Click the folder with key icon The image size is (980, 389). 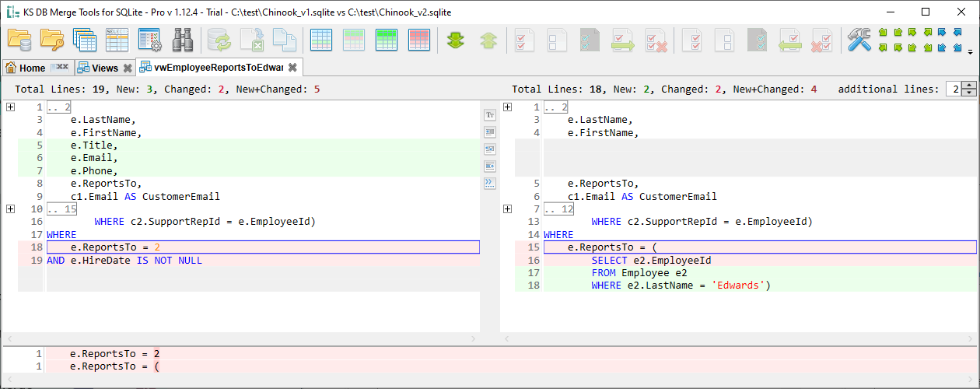click(x=52, y=40)
